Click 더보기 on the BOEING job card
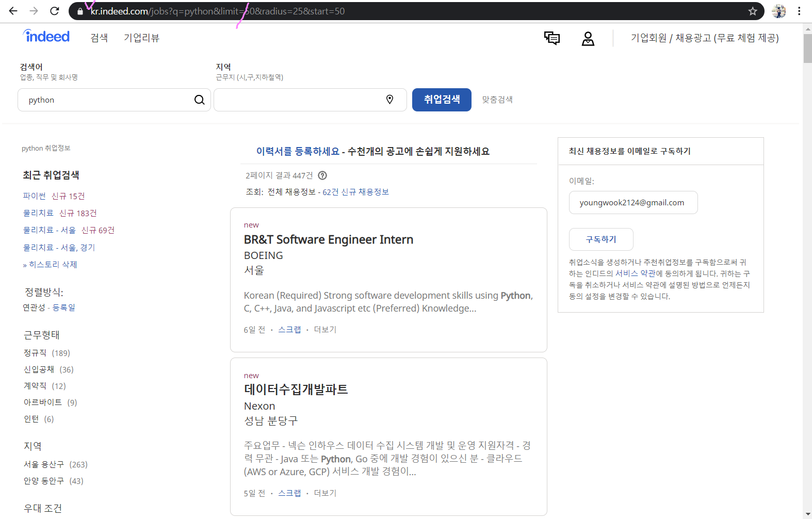Screen dimensions: 812x519 325,330
